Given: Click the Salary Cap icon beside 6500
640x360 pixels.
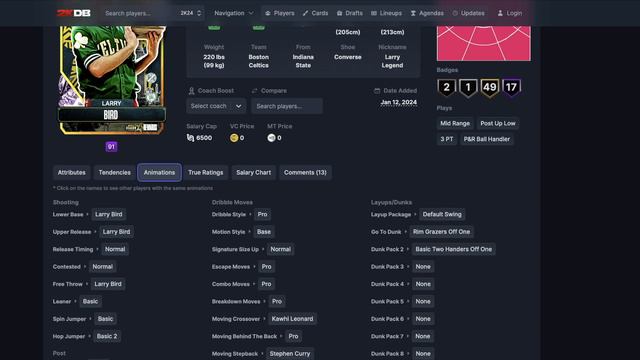Looking at the screenshot, I should (190, 138).
